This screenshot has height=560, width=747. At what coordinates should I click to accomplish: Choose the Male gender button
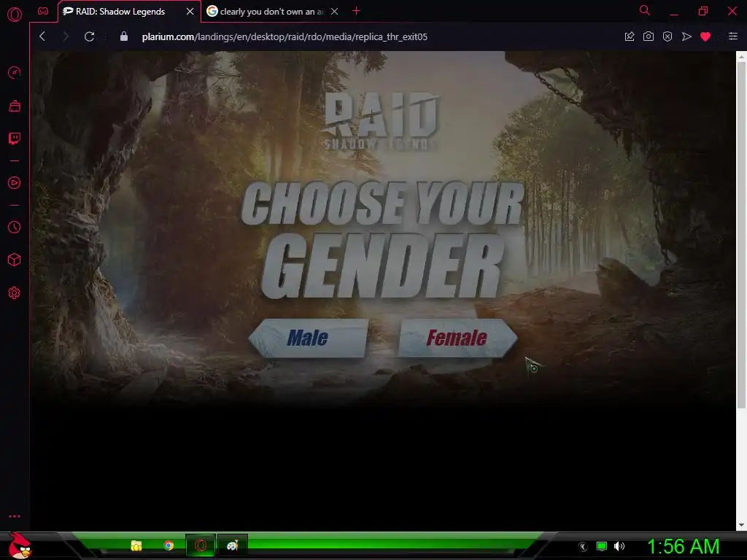(309, 338)
